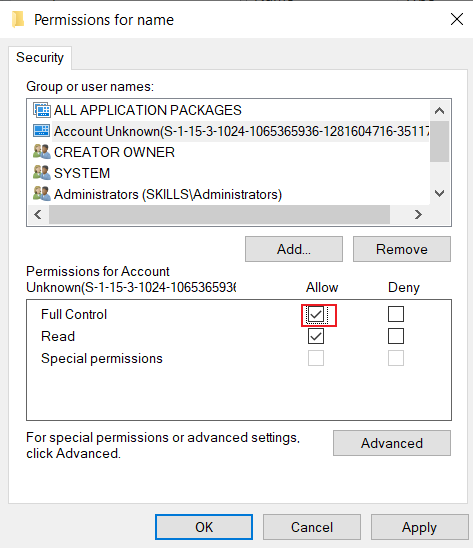Click the Remove button
Screen dimensions: 473x548
click(402, 249)
